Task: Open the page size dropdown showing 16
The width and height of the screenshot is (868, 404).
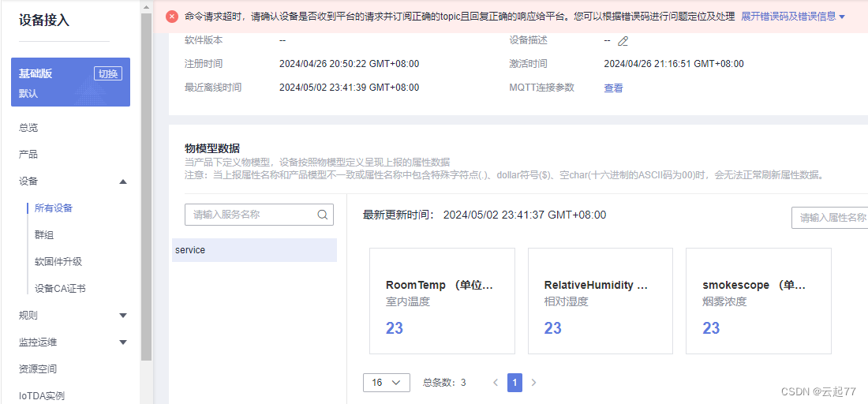Action: pos(387,383)
